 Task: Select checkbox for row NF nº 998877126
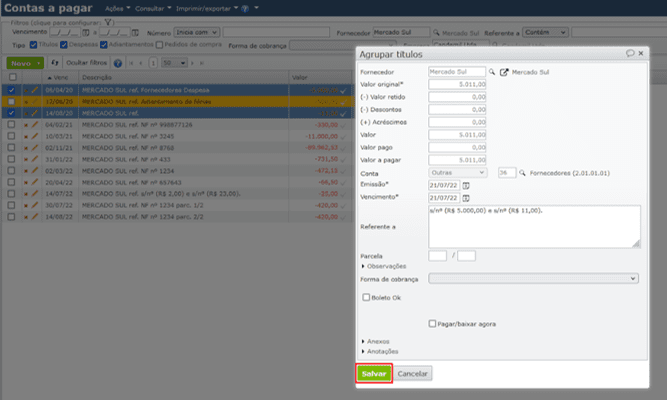11,125
